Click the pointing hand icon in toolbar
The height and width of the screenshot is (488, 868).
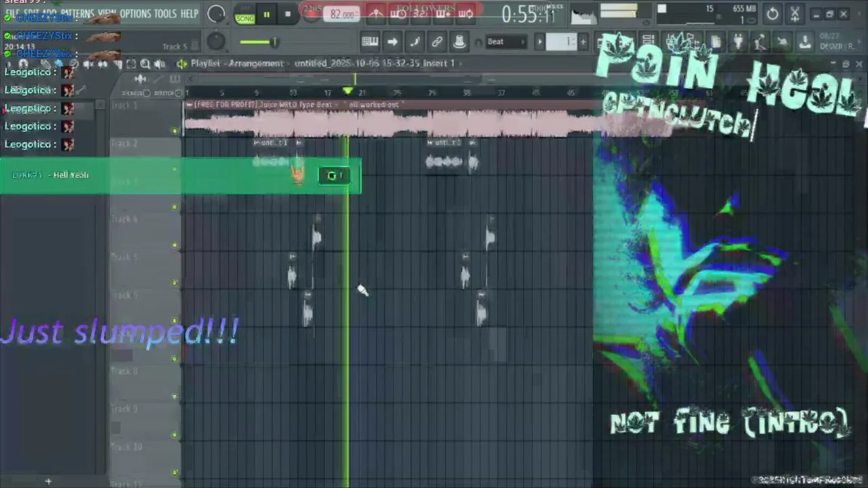point(783,42)
